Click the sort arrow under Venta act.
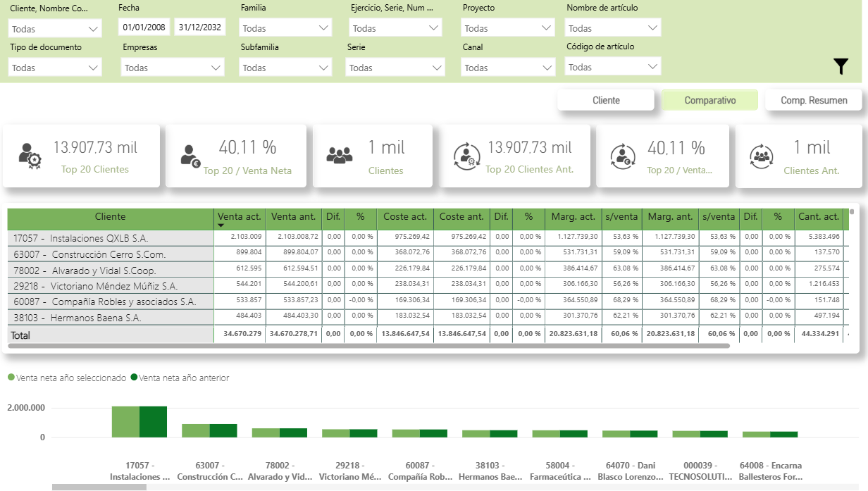 [221, 225]
